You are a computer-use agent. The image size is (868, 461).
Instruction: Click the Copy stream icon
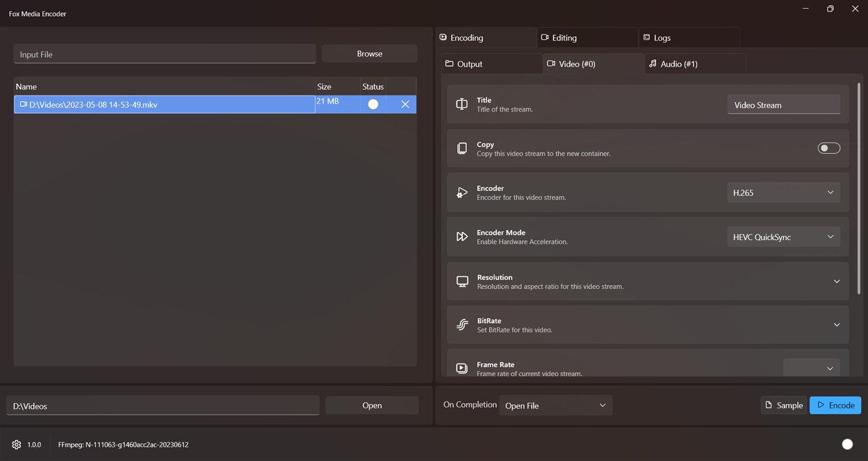pyautogui.click(x=462, y=148)
